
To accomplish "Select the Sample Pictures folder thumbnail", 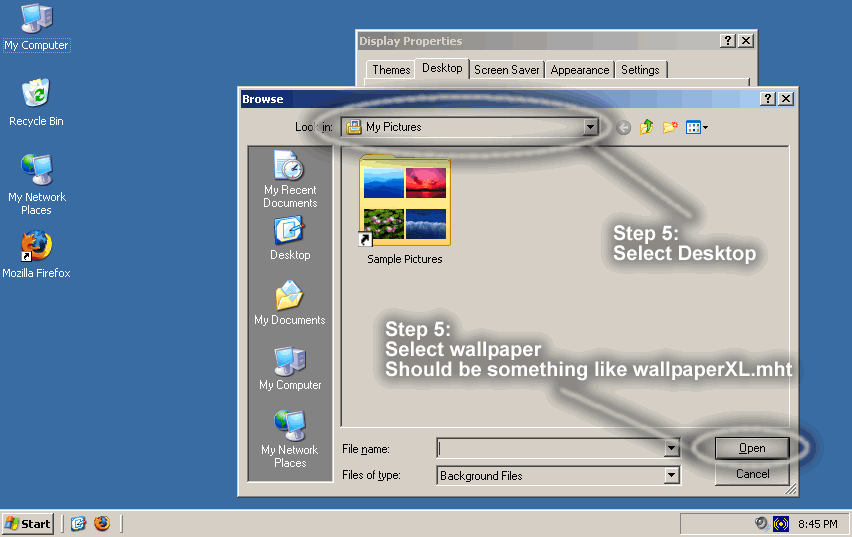I will click(405, 204).
